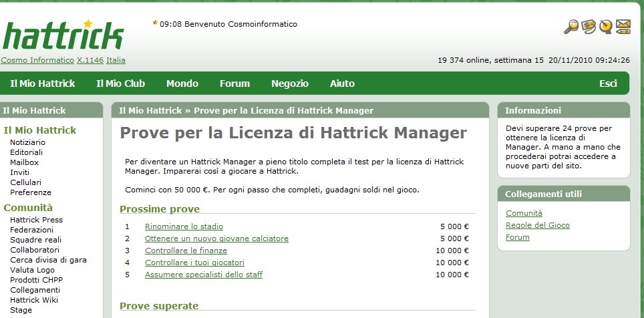Viewport: 644px width, 318px height.
Task: Open Collaboratori in the sidebar
Action: [x=35, y=250]
